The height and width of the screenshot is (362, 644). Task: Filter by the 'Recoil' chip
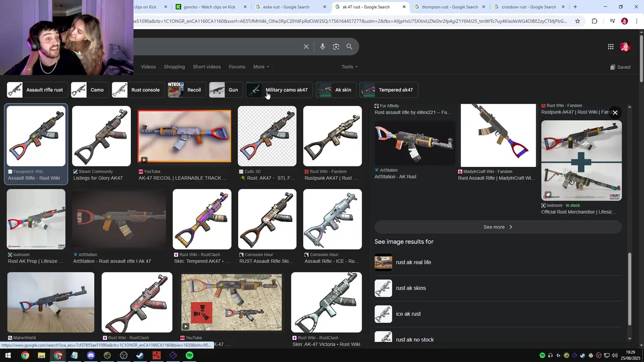[187, 90]
